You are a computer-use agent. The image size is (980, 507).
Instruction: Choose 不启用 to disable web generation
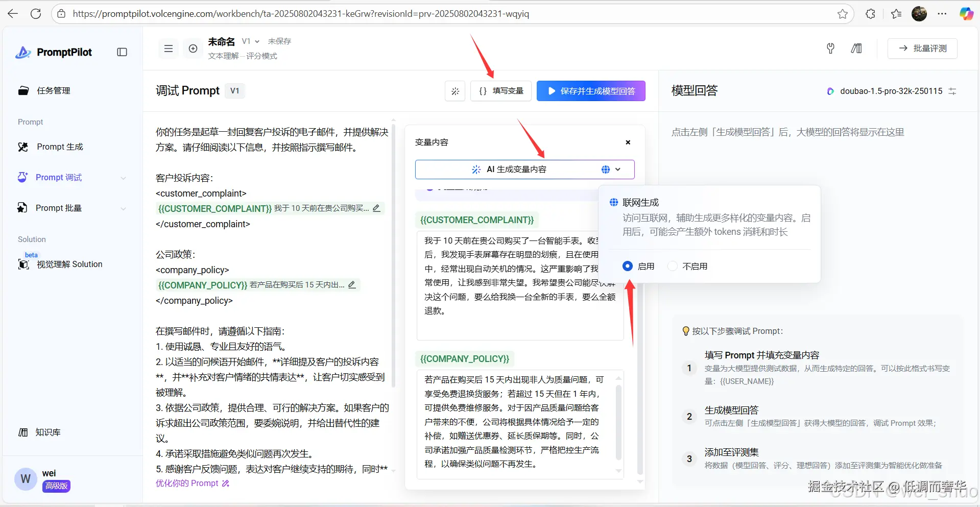672,265
